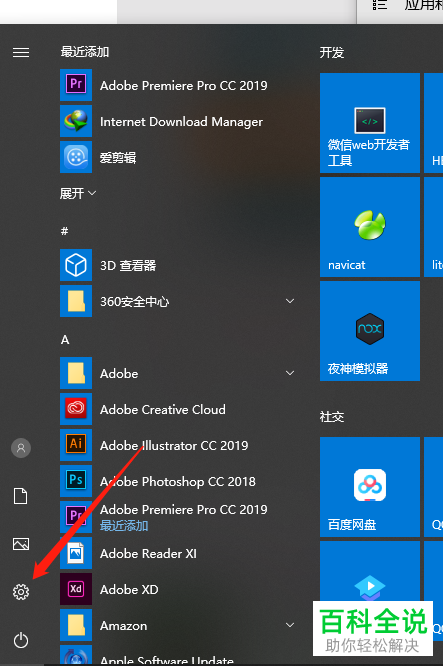Click the # letter index header

pyautogui.click(x=65, y=231)
